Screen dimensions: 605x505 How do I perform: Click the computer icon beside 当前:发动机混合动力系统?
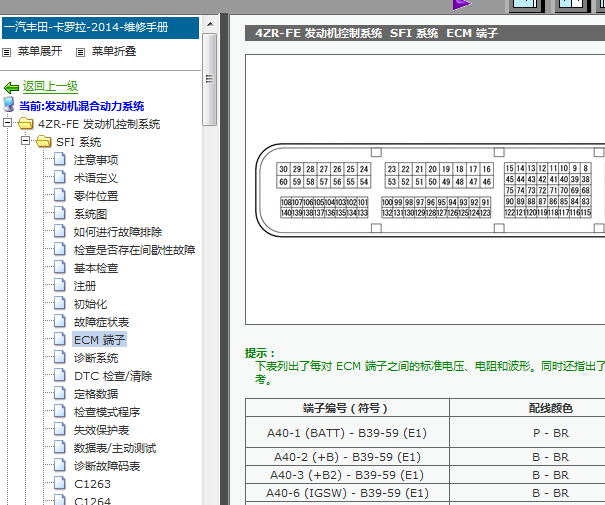pos(8,105)
